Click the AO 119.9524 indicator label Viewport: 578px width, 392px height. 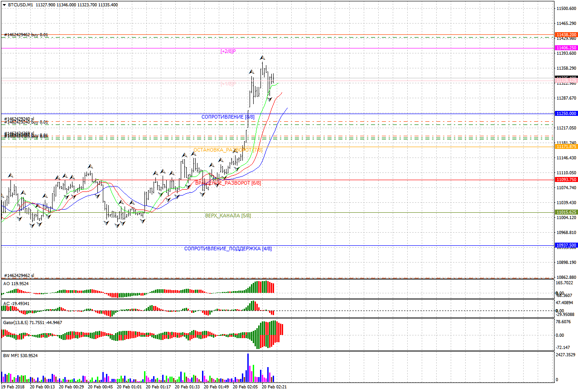tap(16, 284)
